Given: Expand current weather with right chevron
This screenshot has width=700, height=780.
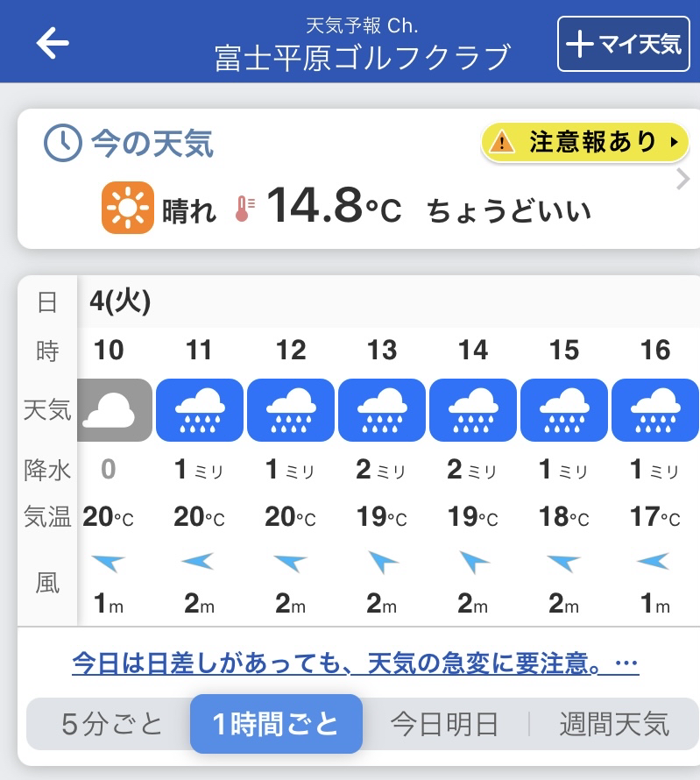Looking at the screenshot, I should tap(683, 179).
